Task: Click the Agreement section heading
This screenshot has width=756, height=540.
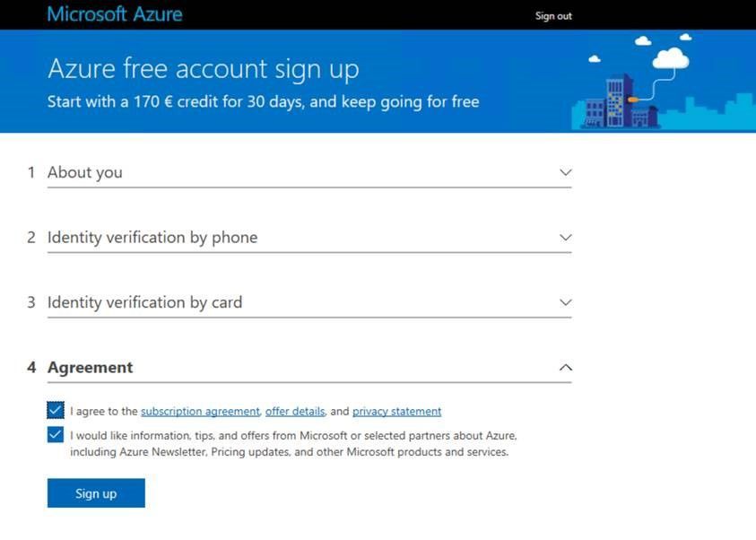Action: click(x=91, y=368)
